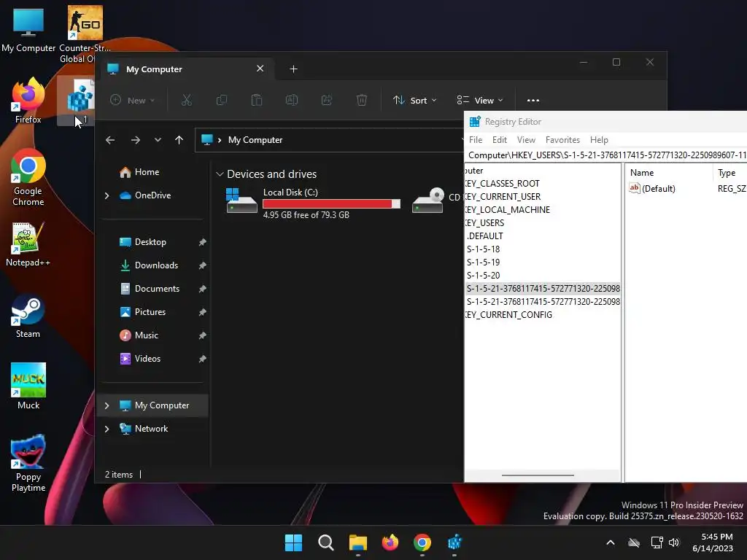Launch Counter-Strike Global Offensive desktop icon
The image size is (747, 560).
tap(85, 34)
